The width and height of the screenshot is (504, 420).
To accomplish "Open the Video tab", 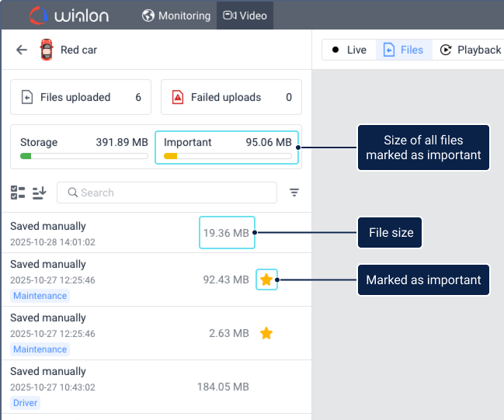I will pyautogui.click(x=245, y=16).
